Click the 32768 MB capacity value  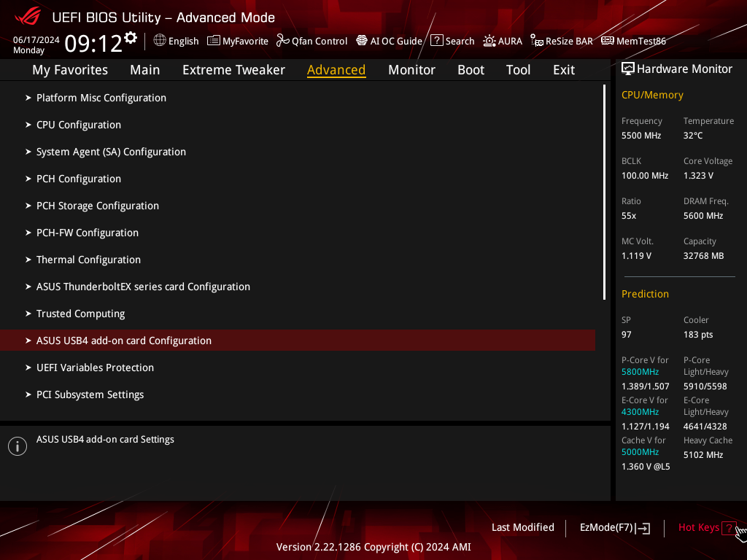tap(703, 256)
